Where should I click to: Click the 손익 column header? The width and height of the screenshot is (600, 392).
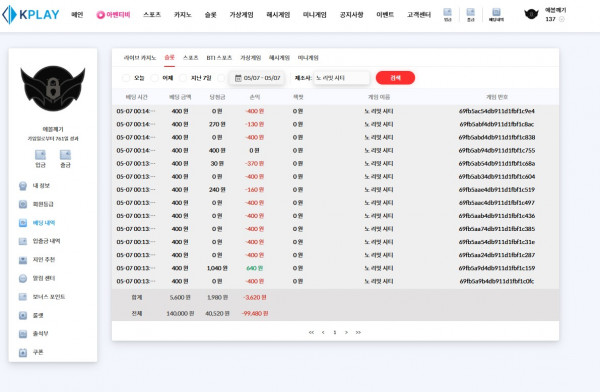pos(255,97)
